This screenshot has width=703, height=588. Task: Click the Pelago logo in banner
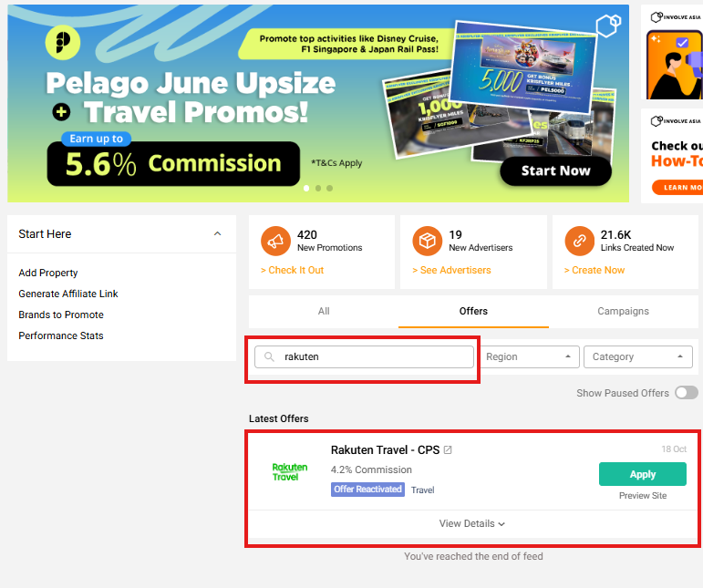tap(63, 43)
